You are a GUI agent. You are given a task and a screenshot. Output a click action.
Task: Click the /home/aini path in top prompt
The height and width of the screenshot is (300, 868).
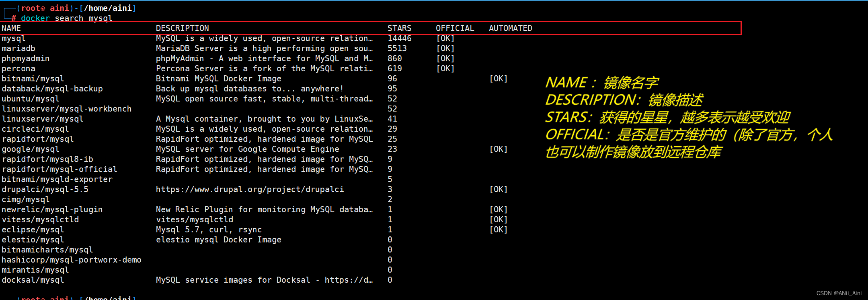pos(108,8)
